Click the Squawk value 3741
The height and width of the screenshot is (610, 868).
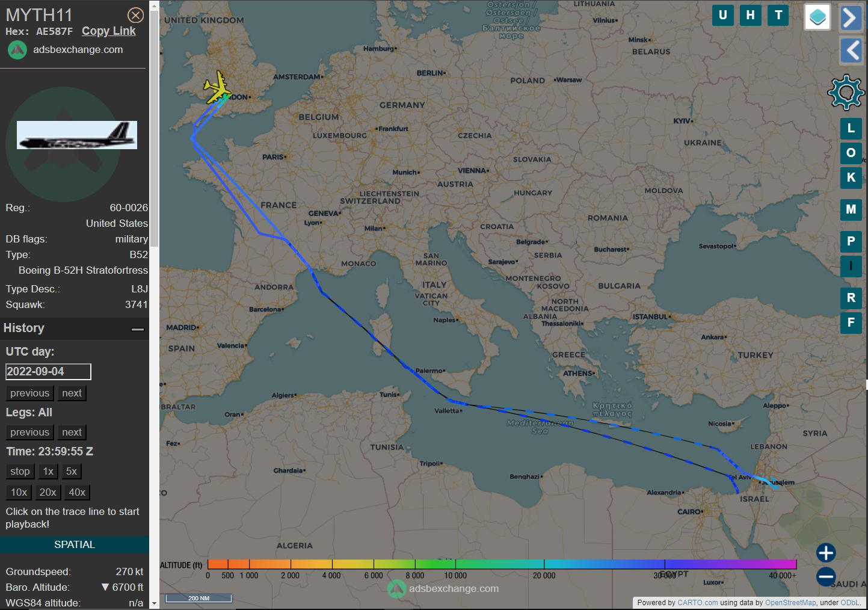click(137, 304)
